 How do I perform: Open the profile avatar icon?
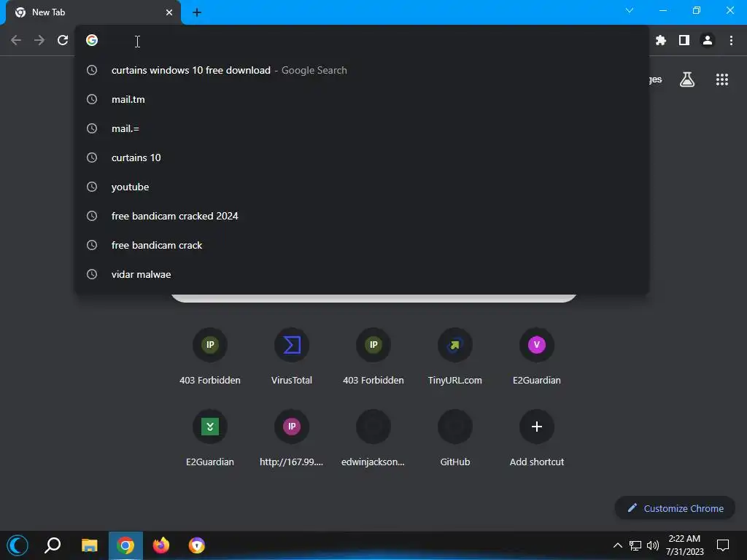pyautogui.click(x=708, y=41)
